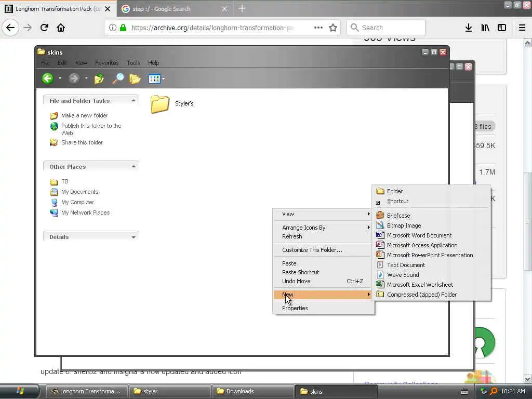Click the Firefox reload page icon

45,28
